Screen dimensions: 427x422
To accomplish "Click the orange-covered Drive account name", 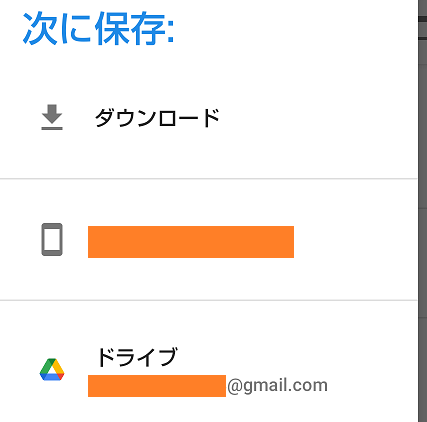I will [x=157, y=386].
